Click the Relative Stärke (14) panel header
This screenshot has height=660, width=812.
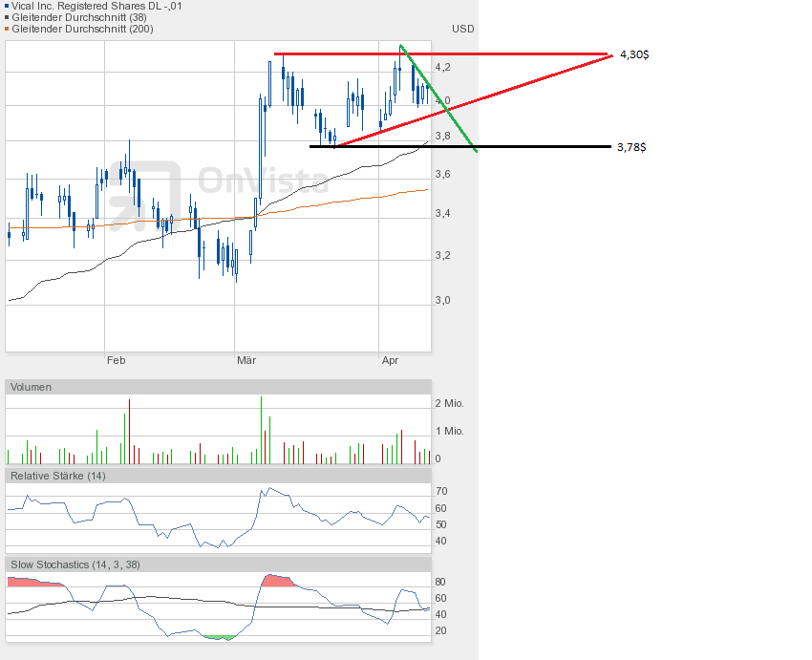(x=57, y=475)
